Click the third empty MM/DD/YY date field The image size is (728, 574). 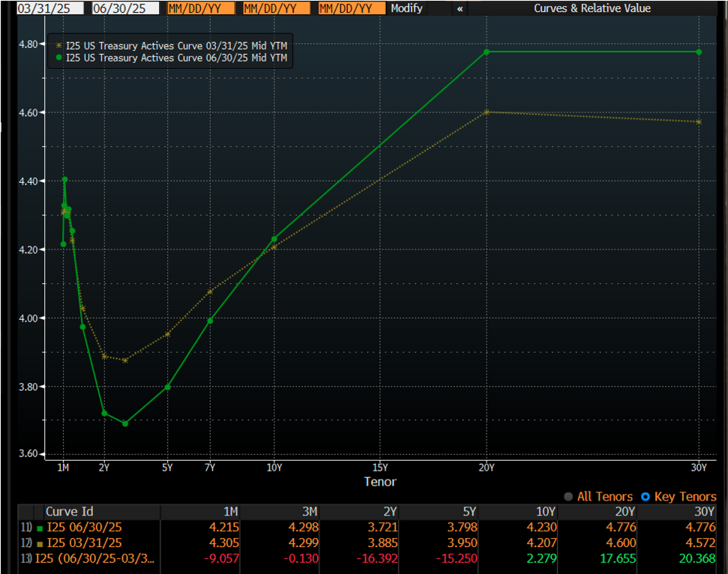click(352, 8)
